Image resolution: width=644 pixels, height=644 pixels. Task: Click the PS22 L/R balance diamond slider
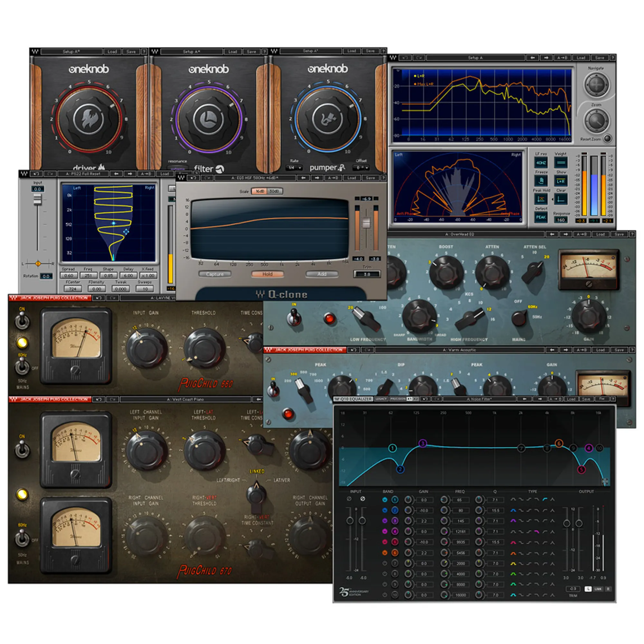tap(38, 264)
